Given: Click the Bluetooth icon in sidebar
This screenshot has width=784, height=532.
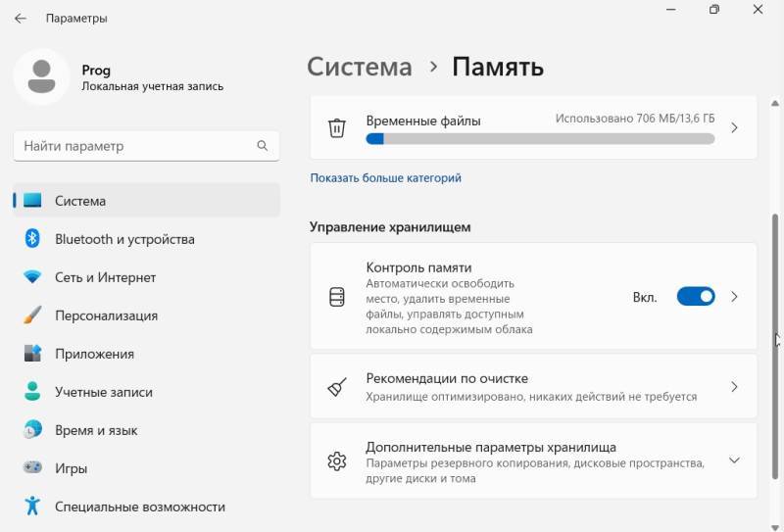Looking at the screenshot, I should [32, 239].
